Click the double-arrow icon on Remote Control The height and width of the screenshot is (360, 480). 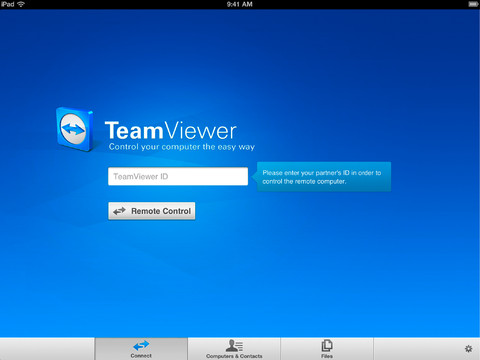point(119,211)
